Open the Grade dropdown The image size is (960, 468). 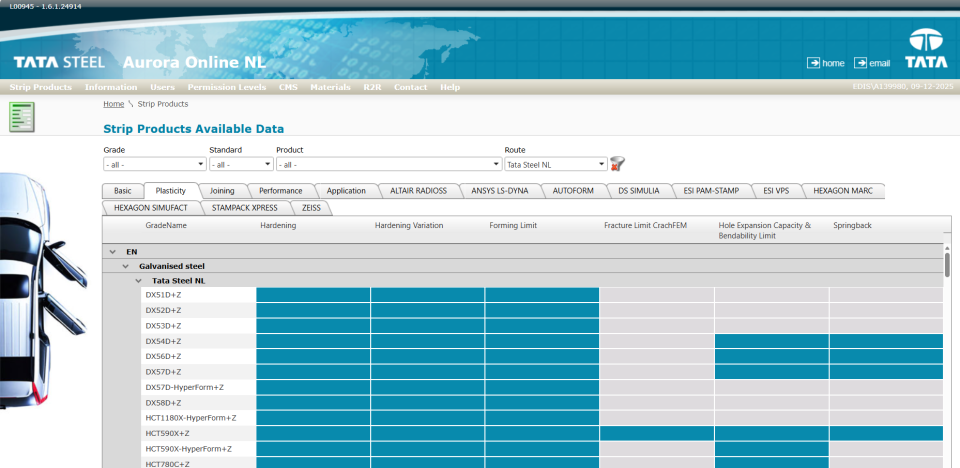pyautogui.click(x=154, y=164)
